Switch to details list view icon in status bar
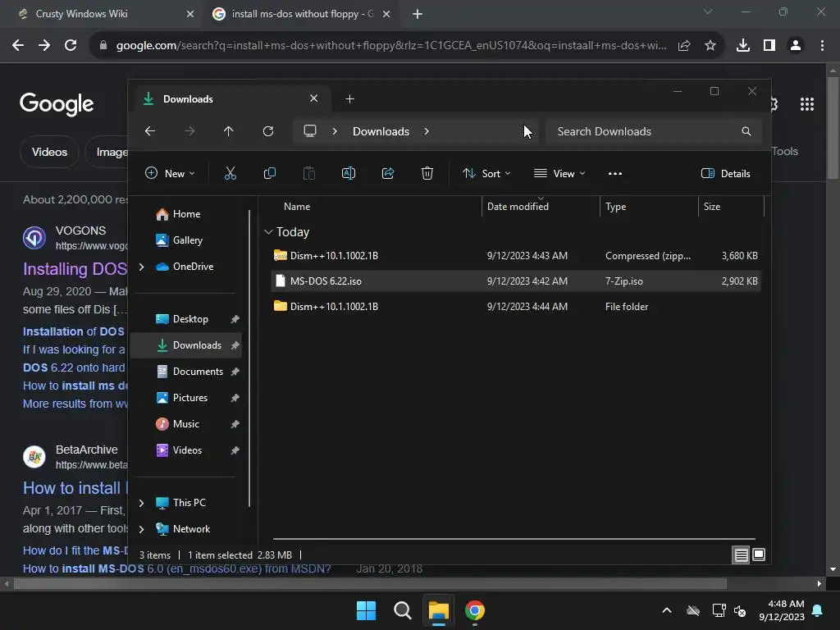This screenshot has height=630, width=840. tap(742, 555)
